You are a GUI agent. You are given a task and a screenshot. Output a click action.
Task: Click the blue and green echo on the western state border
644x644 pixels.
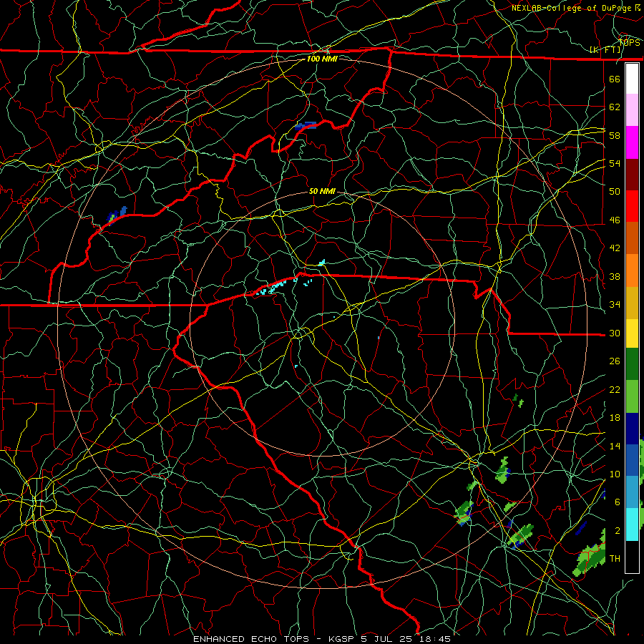(x=117, y=215)
